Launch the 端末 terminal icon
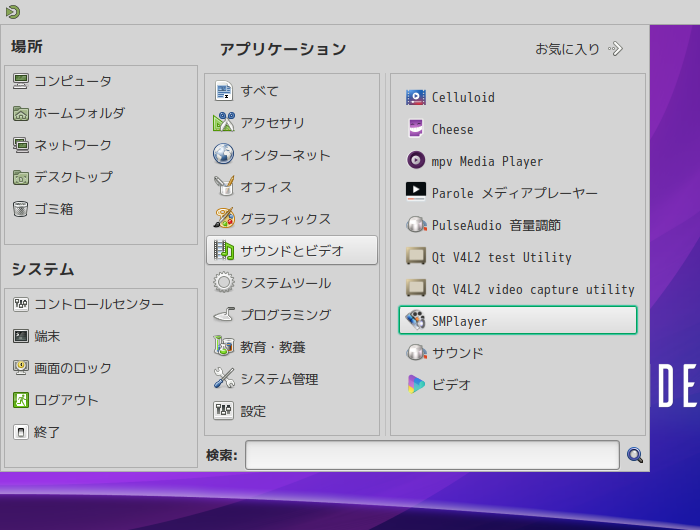Screen dimensions: 700x530 coord(21,336)
